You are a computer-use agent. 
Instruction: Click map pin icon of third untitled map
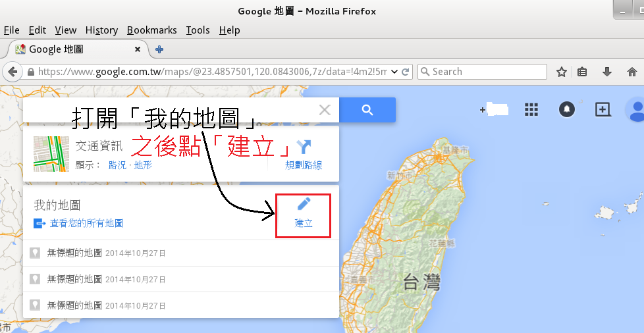click(35, 305)
